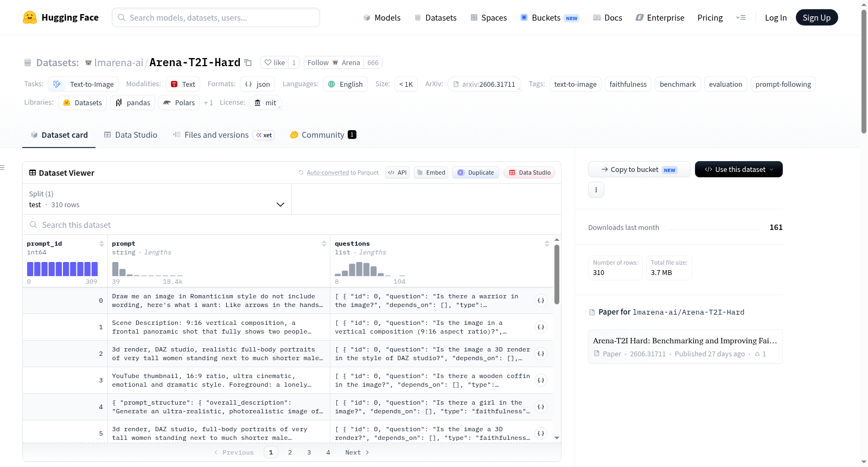Image resolution: width=868 pixels, height=467 pixels.
Task: Open the navigation more-options menu icon
Action: coord(741,17)
